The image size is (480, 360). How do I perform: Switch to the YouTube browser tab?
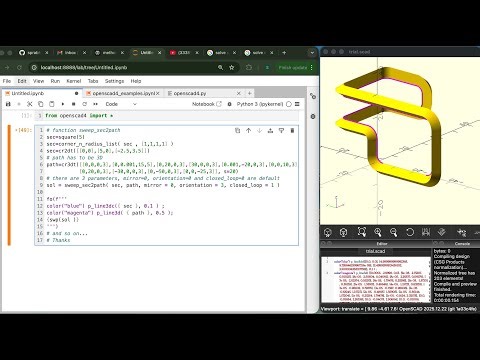[x=183, y=53]
